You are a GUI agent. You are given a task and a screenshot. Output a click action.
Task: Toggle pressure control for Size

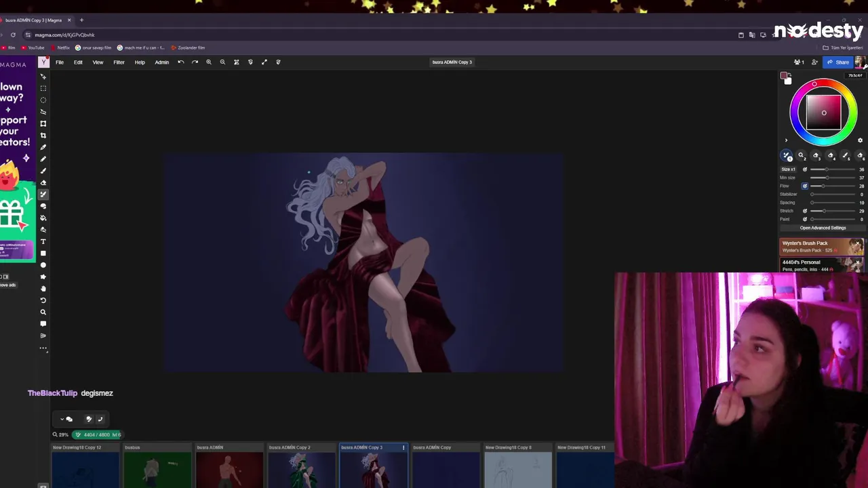point(805,169)
